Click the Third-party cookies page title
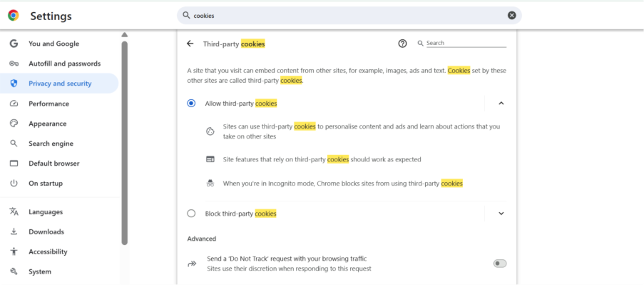Viewport: 644px width, 285px height. click(x=234, y=44)
